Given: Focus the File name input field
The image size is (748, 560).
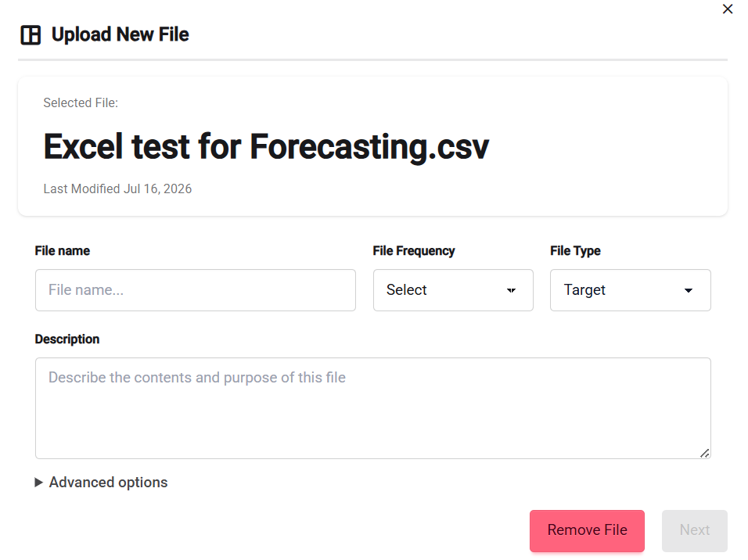Looking at the screenshot, I should (x=195, y=290).
